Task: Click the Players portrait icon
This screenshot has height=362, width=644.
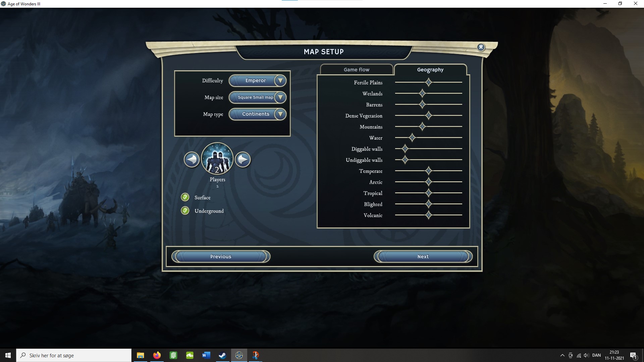Action: coord(217,159)
